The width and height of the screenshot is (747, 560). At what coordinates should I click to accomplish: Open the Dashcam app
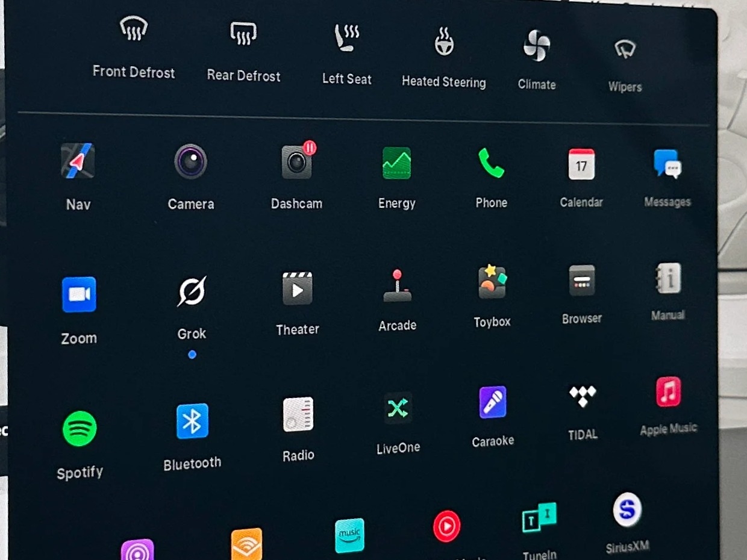pyautogui.click(x=298, y=161)
